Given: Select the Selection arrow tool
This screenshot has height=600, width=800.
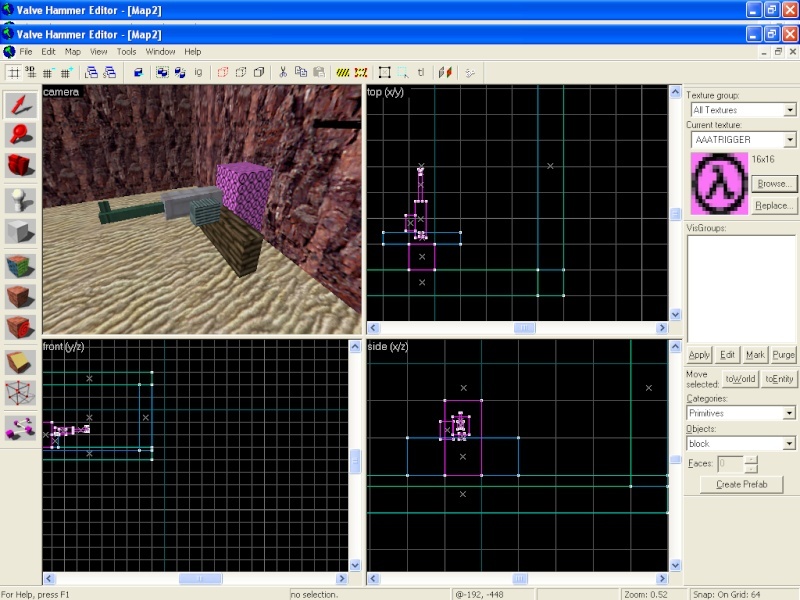Looking at the screenshot, I should pos(20,105).
